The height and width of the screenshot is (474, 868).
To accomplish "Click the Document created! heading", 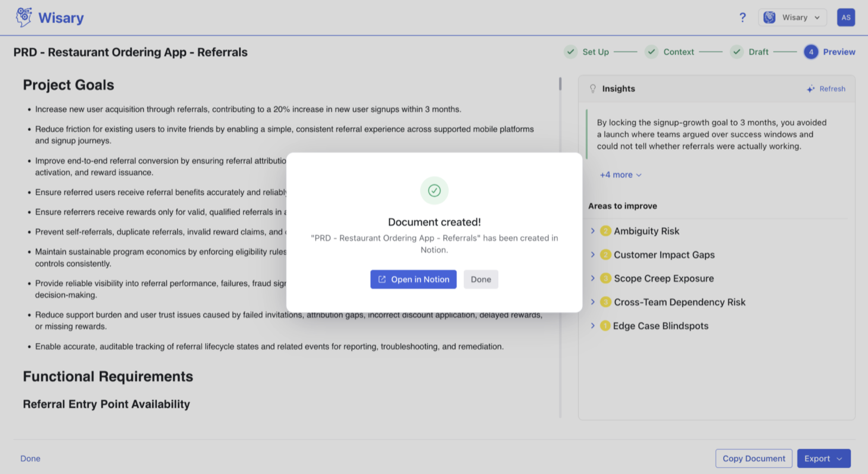I will tap(434, 222).
